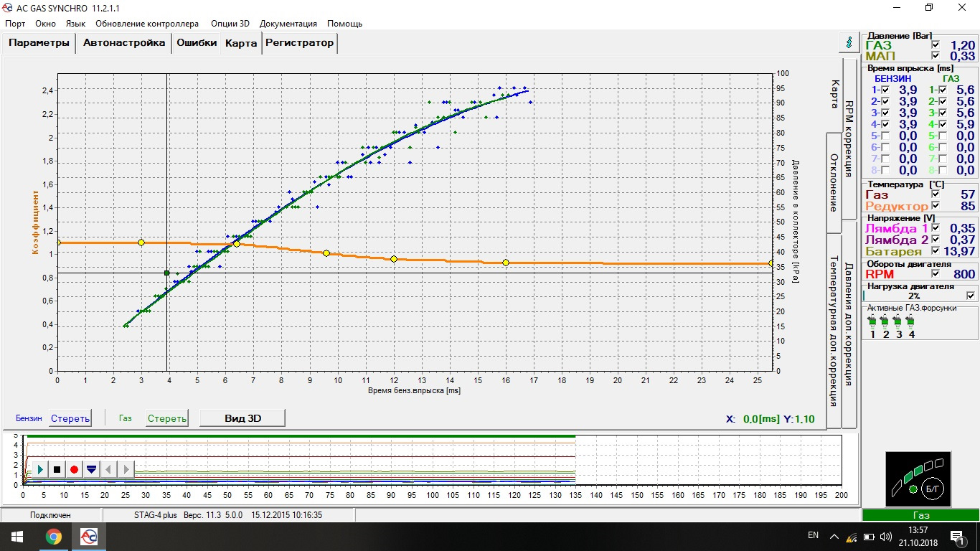Click the thermometer icon near the tabs
Screen dimensions: 980x551
pos(850,42)
